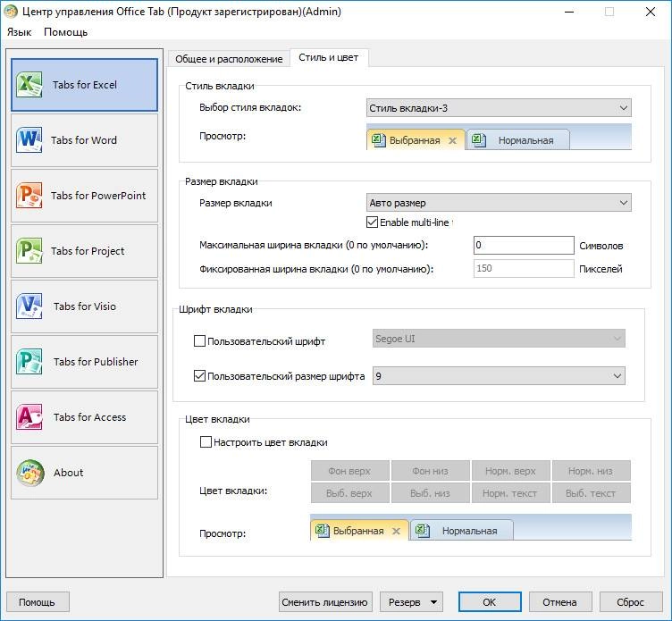Image resolution: width=672 pixels, height=621 pixels.
Task: Click Отмена button
Action: pyautogui.click(x=559, y=602)
